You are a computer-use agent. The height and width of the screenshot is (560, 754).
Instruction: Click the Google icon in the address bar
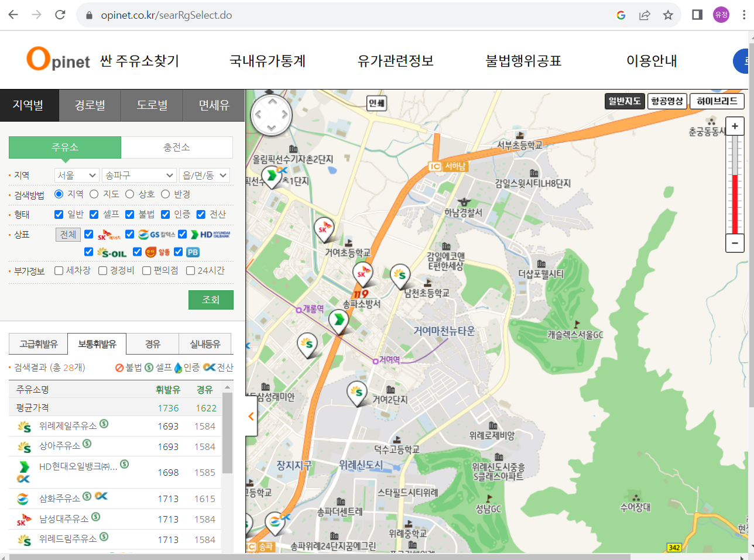pos(621,15)
